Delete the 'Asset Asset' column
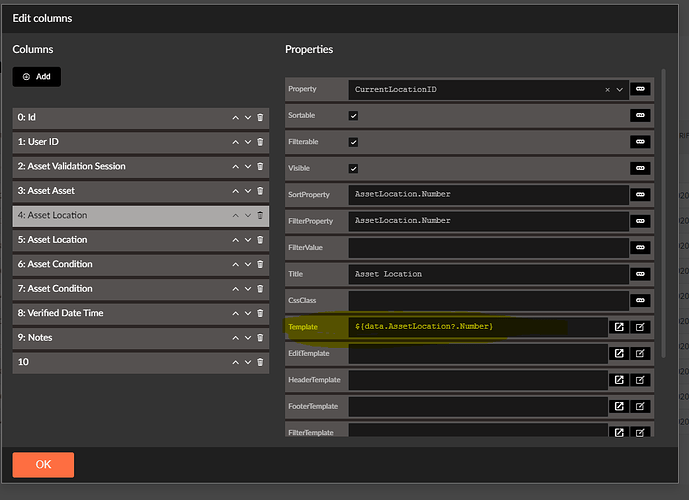 tap(260, 191)
